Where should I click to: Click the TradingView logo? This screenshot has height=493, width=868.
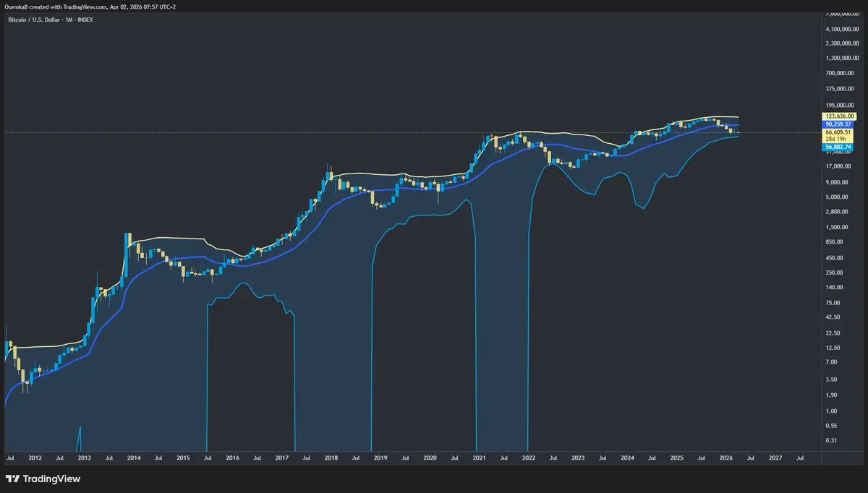pyautogui.click(x=43, y=479)
